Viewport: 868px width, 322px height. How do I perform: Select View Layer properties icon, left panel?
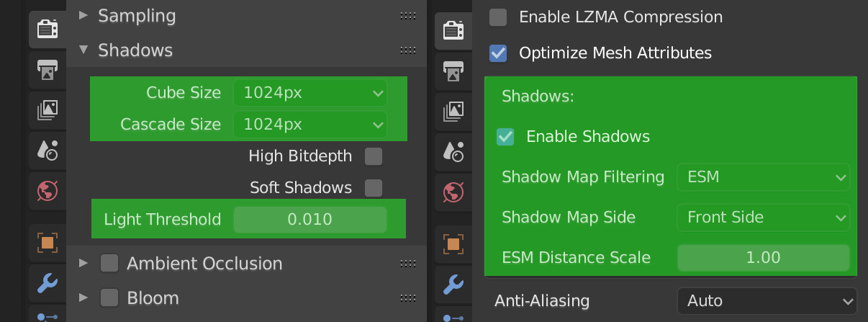(x=48, y=110)
